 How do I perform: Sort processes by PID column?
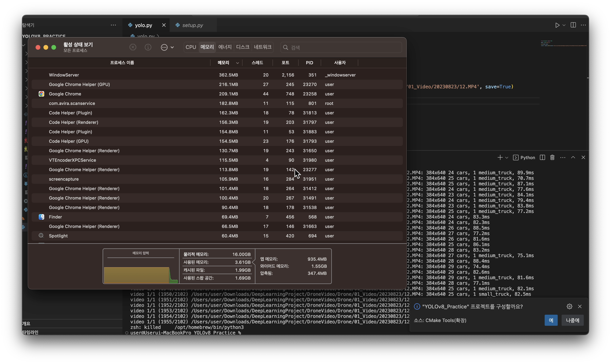pos(309,63)
